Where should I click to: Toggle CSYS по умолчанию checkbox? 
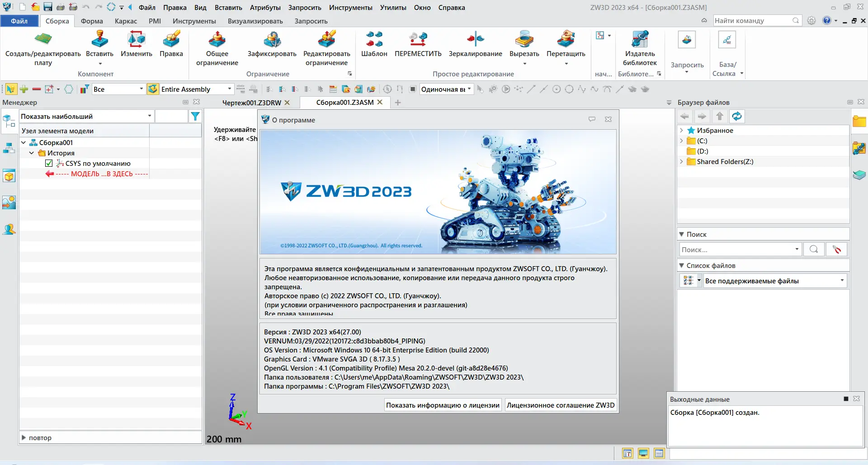point(49,164)
